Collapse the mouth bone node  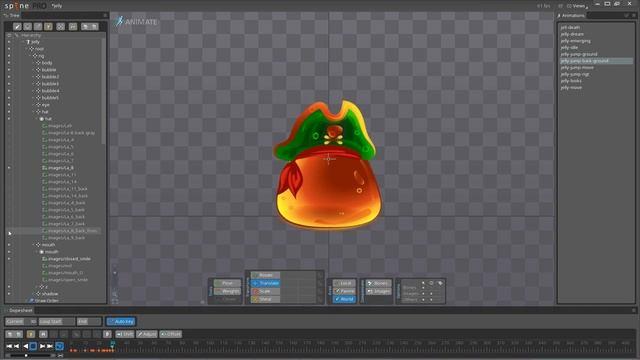34,245
